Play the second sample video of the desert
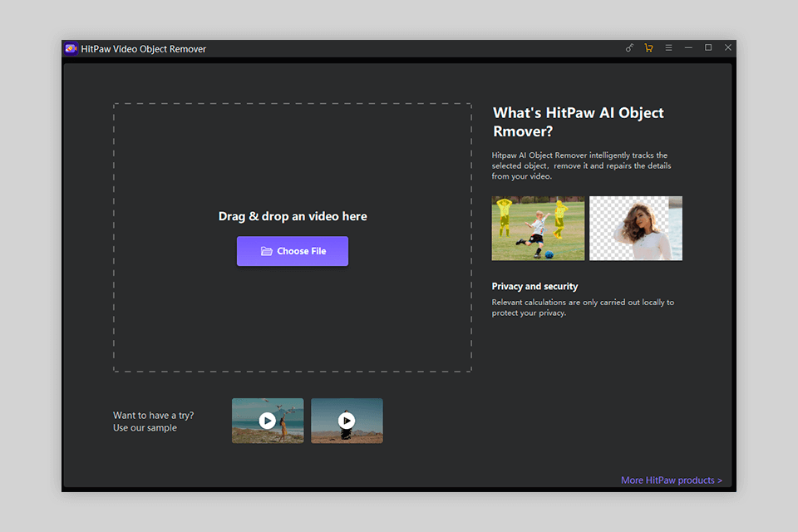This screenshot has height=532, width=798. [347, 421]
